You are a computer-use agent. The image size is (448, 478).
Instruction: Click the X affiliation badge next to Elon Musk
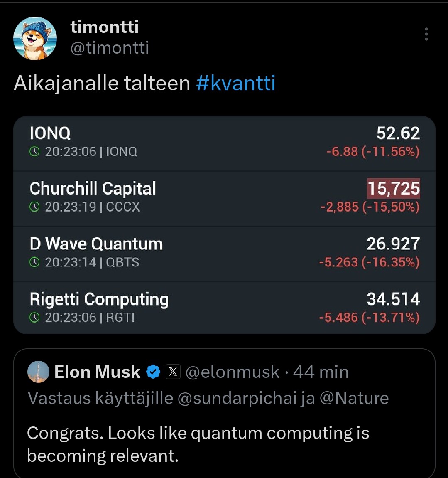(173, 372)
